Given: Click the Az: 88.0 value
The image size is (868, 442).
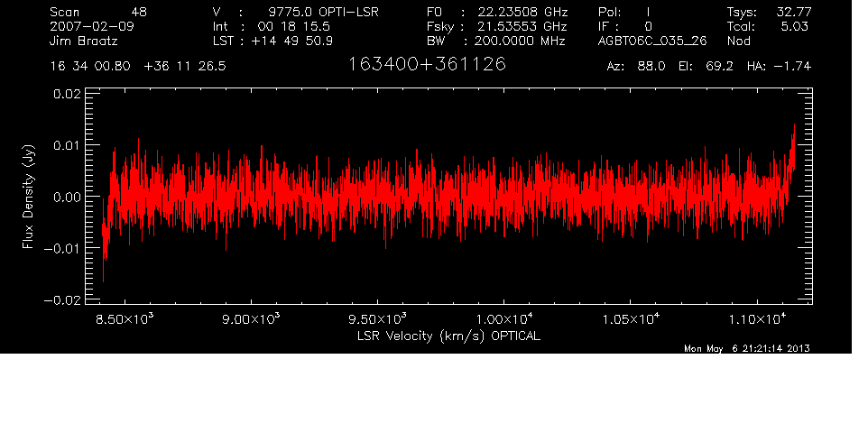Looking at the screenshot, I should tap(636, 67).
